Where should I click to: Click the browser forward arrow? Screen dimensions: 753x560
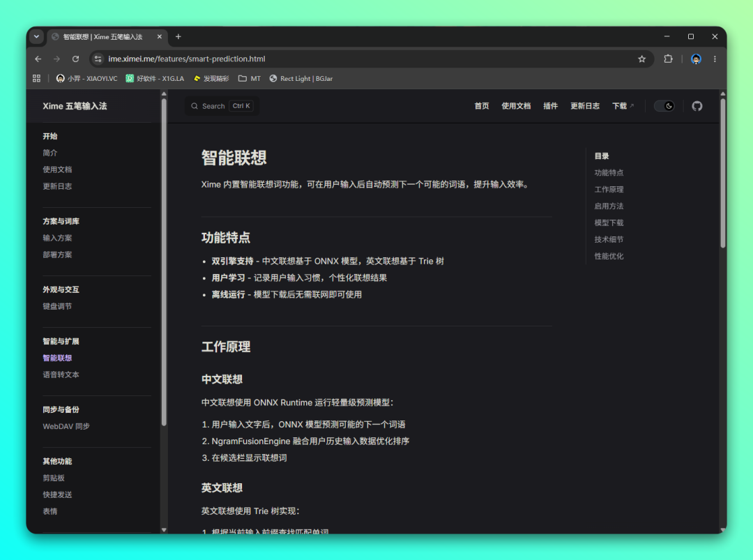56,59
